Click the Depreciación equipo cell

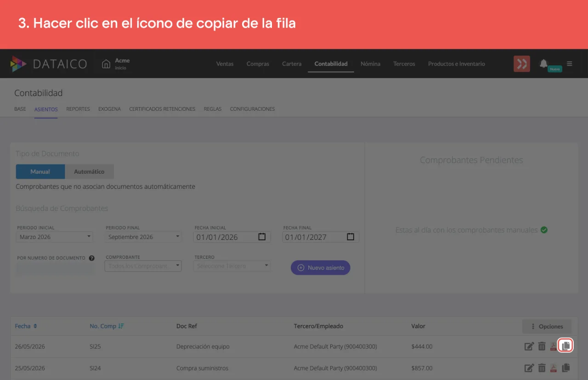(x=203, y=346)
